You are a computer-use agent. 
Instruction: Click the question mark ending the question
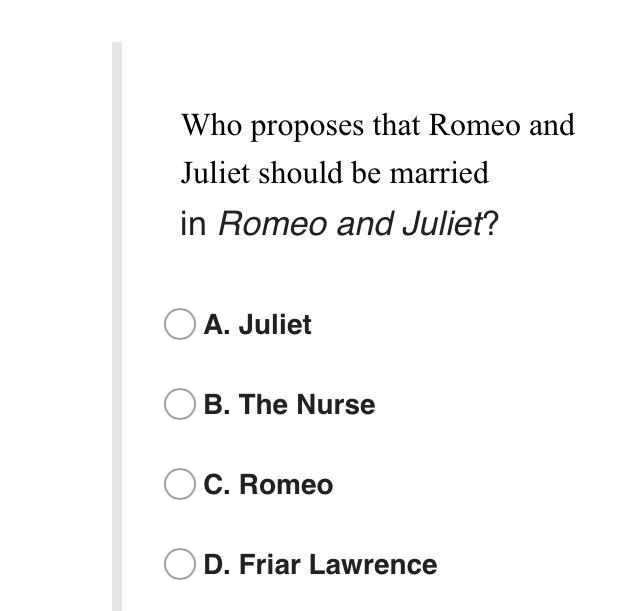click(x=491, y=224)
